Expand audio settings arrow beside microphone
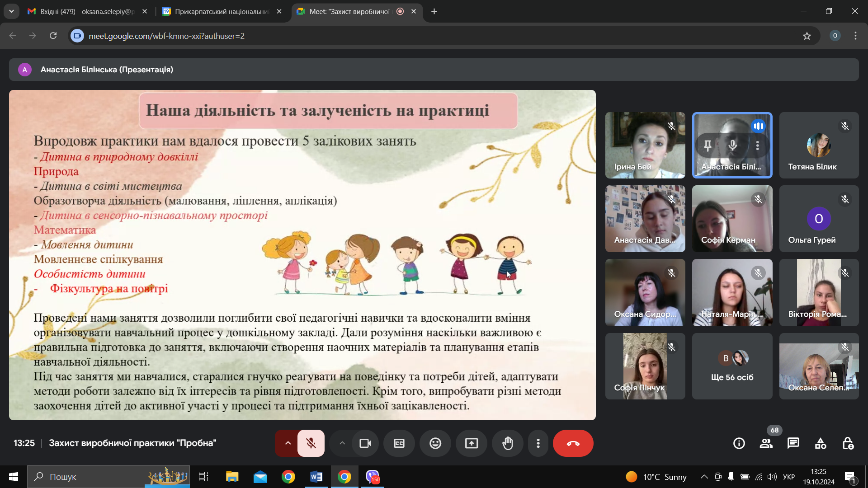The height and width of the screenshot is (488, 868). click(x=288, y=443)
